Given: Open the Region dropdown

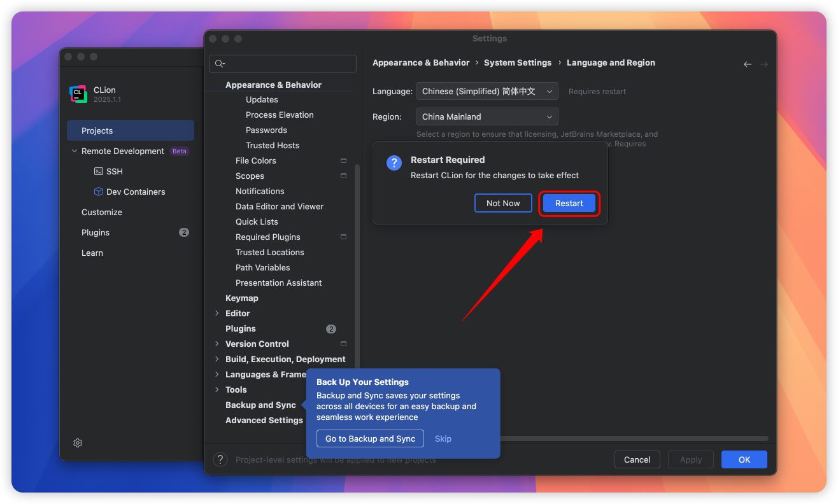Looking at the screenshot, I should coord(487,117).
